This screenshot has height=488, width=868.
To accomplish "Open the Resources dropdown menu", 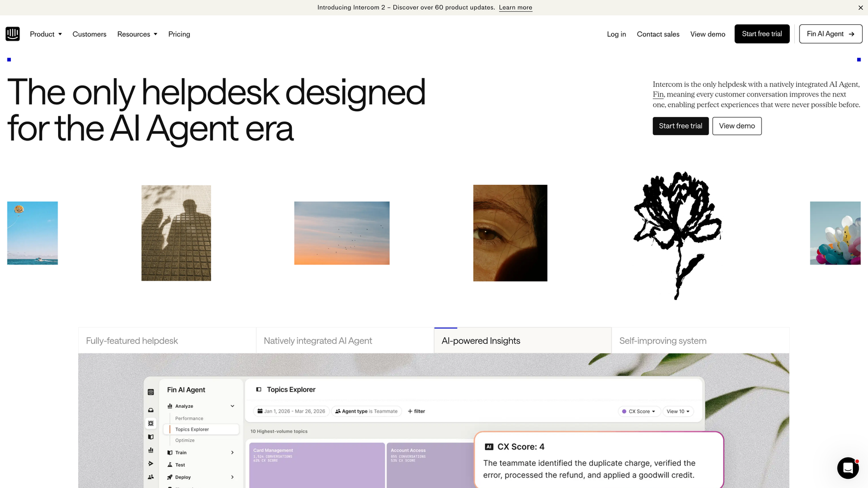I will click(x=137, y=34).
